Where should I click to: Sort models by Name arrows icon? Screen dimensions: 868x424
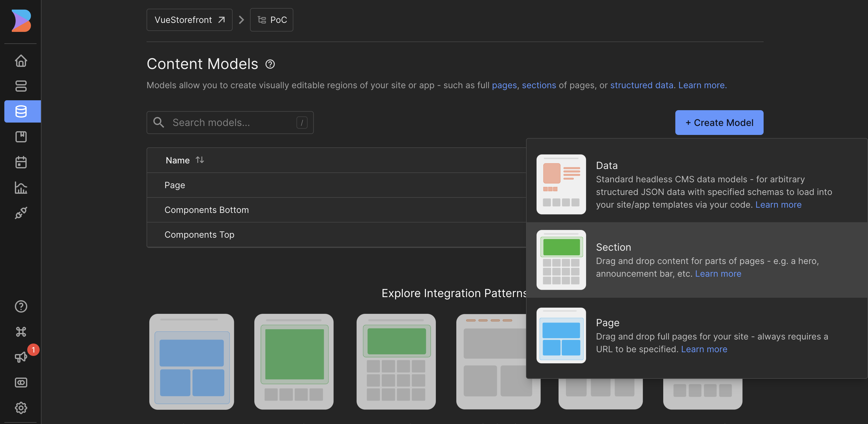[200, 160]
